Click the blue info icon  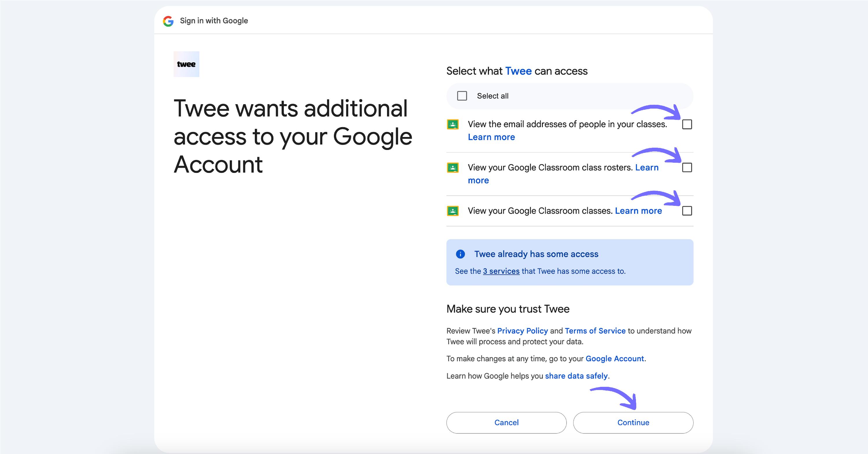[x=460, y=254]
